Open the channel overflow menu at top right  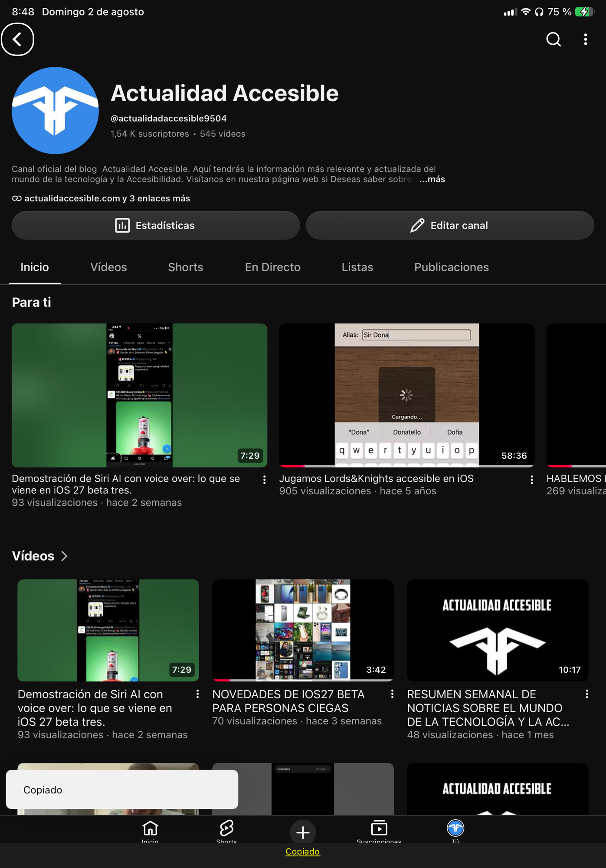[x=586, y=39]
